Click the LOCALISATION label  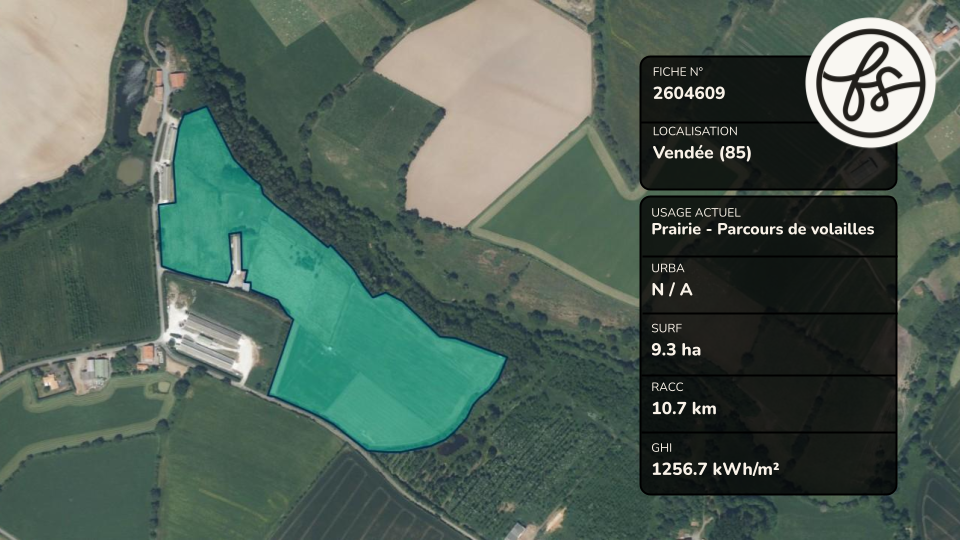(x=695, y=131)
